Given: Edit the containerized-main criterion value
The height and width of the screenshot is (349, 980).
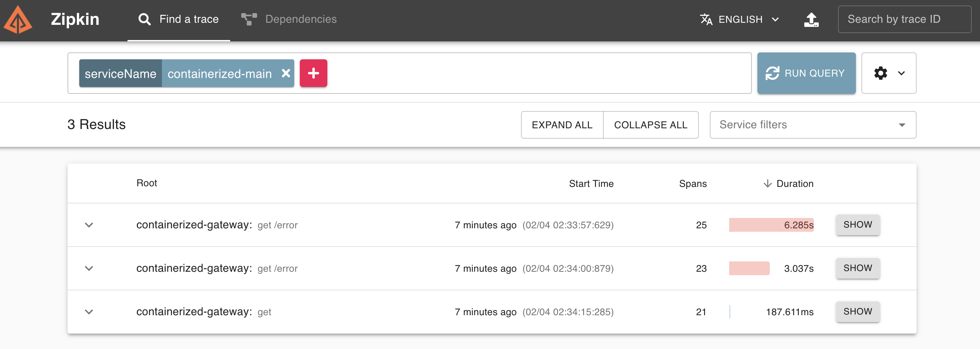Looking at the screenshot, I should (220, 73).
